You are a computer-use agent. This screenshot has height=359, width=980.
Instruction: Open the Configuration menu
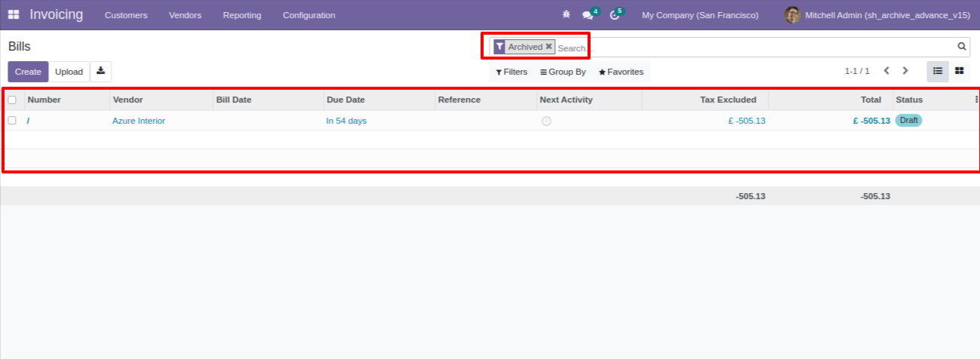click(309, 15)
